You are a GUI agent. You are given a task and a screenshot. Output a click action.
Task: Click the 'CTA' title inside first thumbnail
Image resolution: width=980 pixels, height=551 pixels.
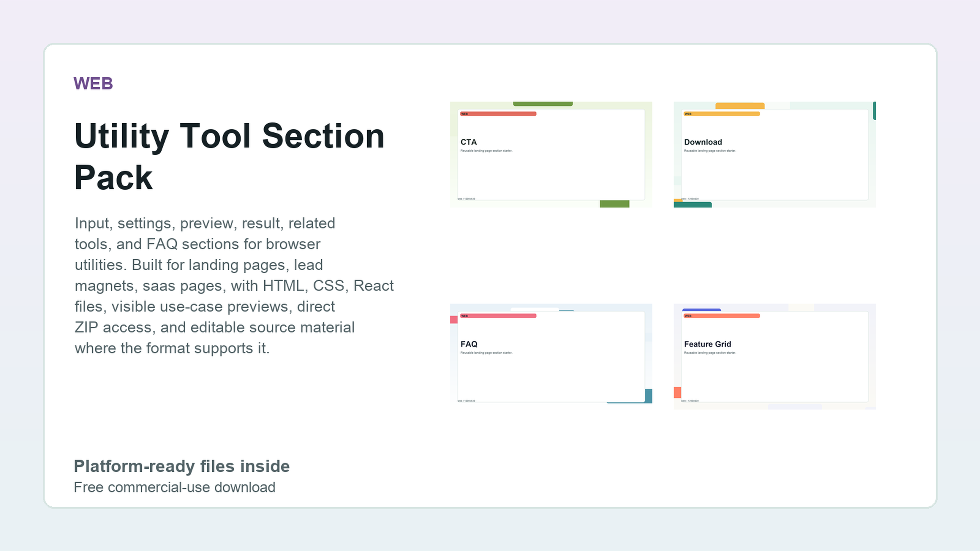click(x=468, y=142)
